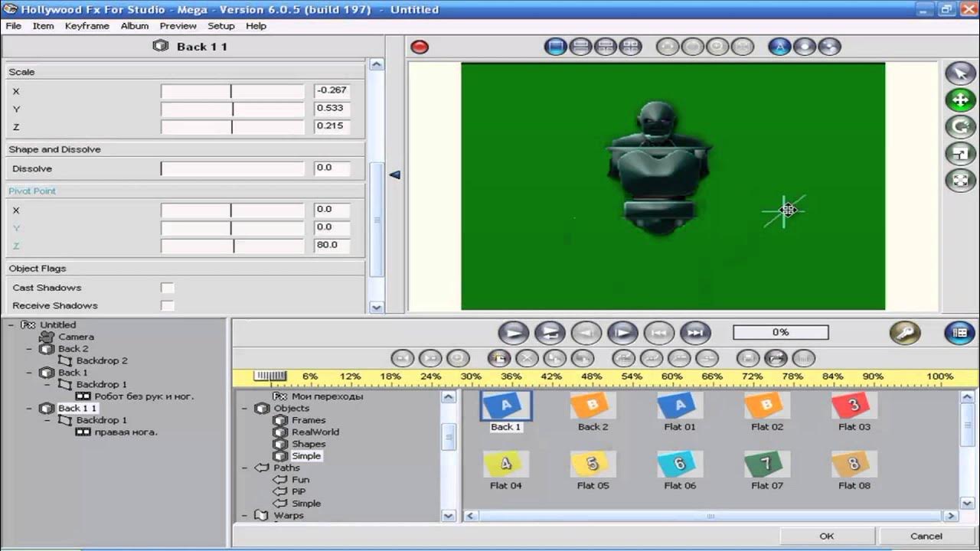Click the round display button beside blue A
This screenshot has width=980, height=551.
[804, 47]
